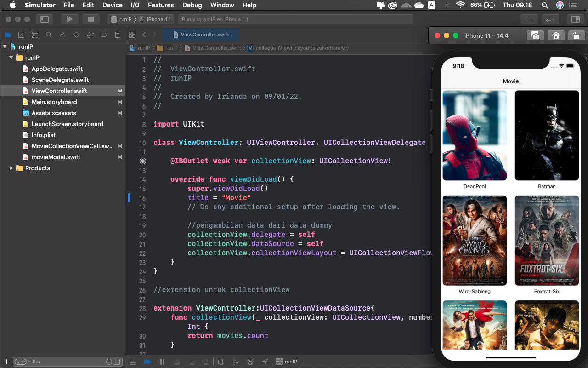The width and height of the screenshot is (588, 368).
Task: Toggle recent files filter clock icon
Action: tap(109, 362)
